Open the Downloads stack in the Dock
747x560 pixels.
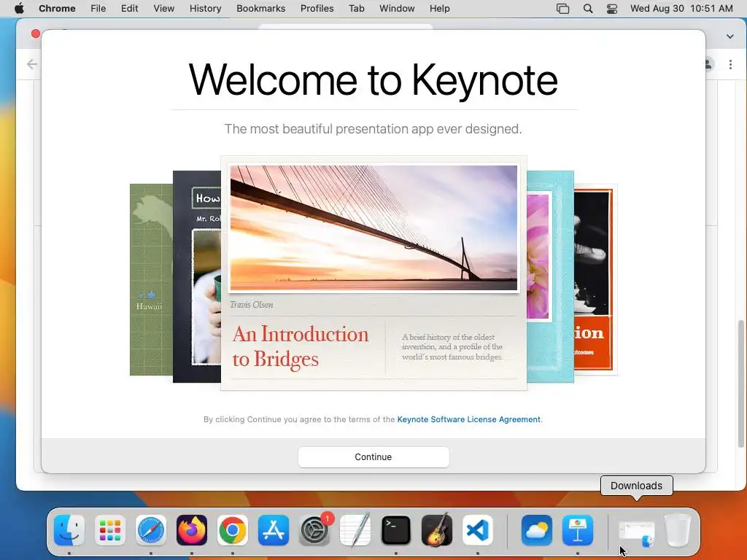coord(636,532)
